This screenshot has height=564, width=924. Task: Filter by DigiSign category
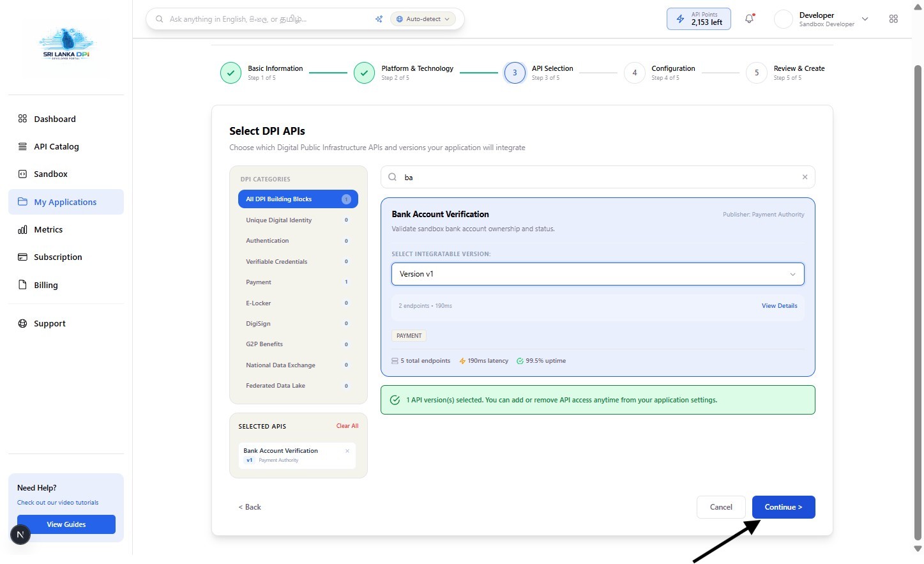(x=298, y=323)
